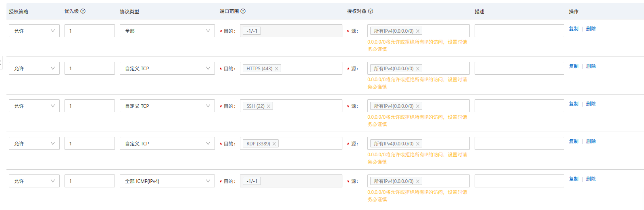Remove 所有IPv4 source tag in HTTPS rule
This screenshot has height=210, width=644.
[x=418, y=69]
